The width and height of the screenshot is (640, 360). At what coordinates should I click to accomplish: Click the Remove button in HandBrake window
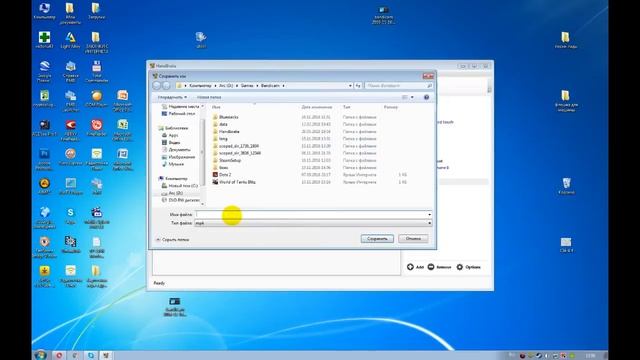tap(439, 267)
